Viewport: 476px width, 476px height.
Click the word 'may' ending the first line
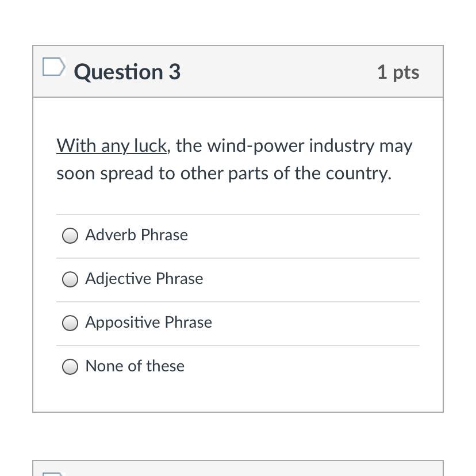(396, 146)
